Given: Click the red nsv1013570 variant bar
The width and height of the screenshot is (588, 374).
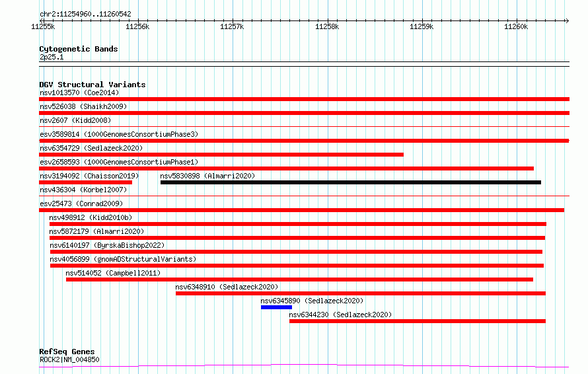Looking at the screenshot, I should click(304, 99).
